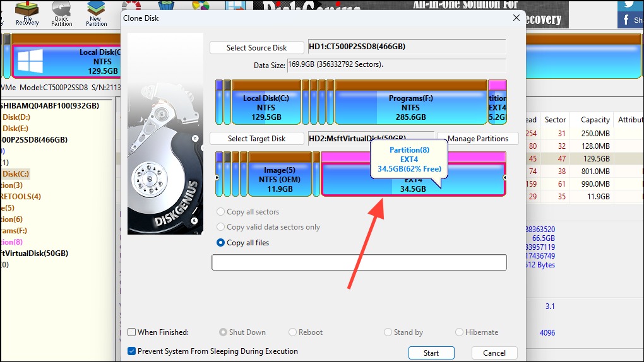The height and width of the screenshot is (362, 644).
Task: Select Programs(F:) entry in tree
Action: coord(14,231)
